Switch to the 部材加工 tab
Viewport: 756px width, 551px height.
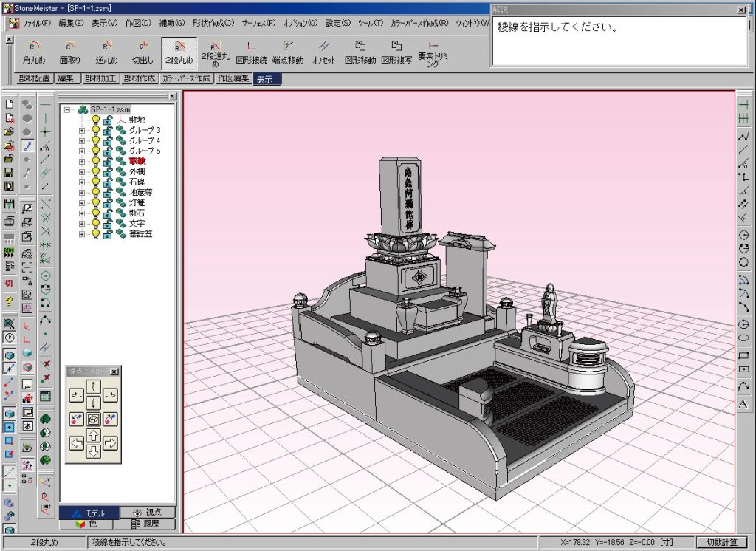click(99, 78)
